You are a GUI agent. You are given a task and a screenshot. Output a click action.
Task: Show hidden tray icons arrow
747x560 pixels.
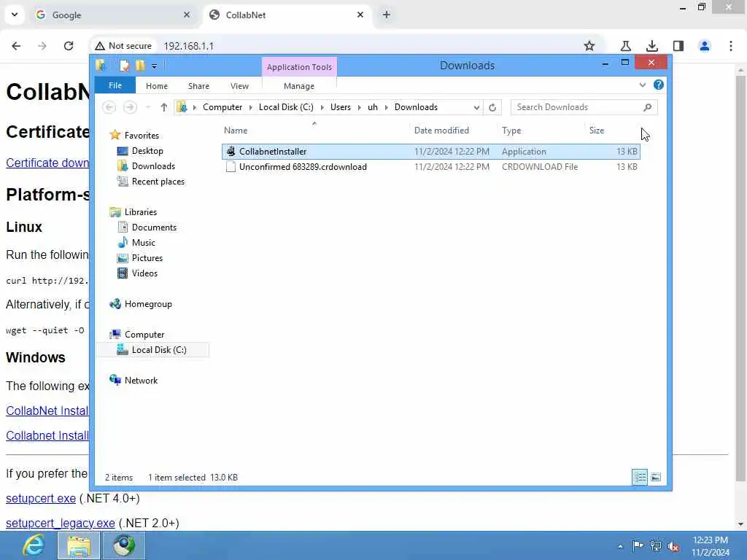[x=620, y=546]
